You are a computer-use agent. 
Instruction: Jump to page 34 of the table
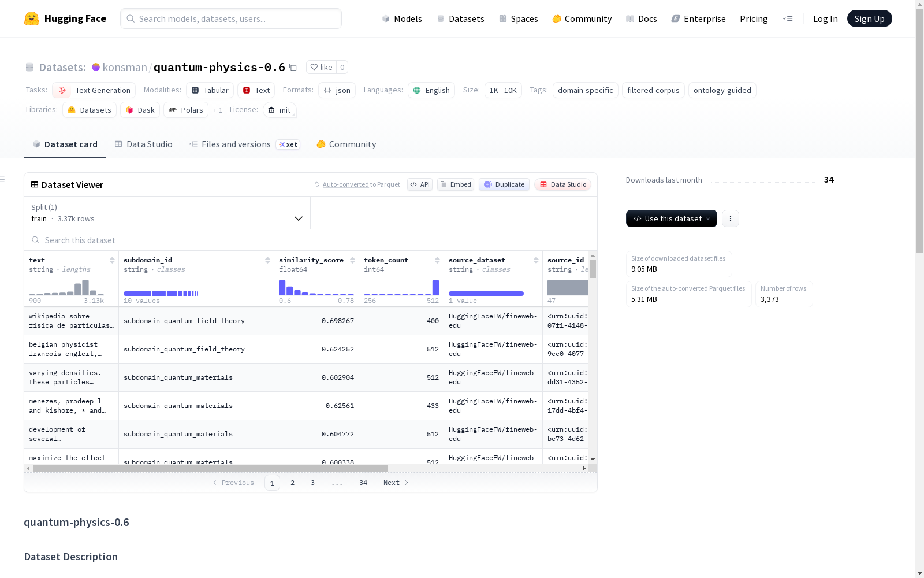tap(363, 483)
